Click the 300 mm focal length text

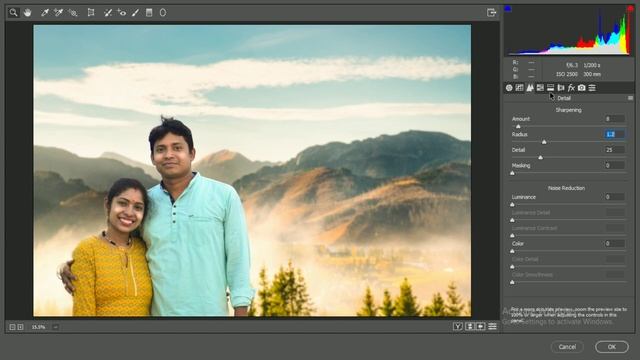[x=592, y=74]
